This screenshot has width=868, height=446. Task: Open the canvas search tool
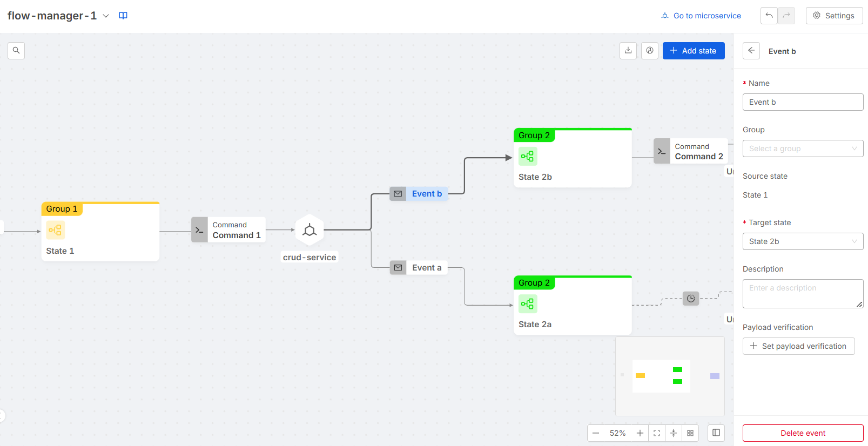tap(16, 51)
